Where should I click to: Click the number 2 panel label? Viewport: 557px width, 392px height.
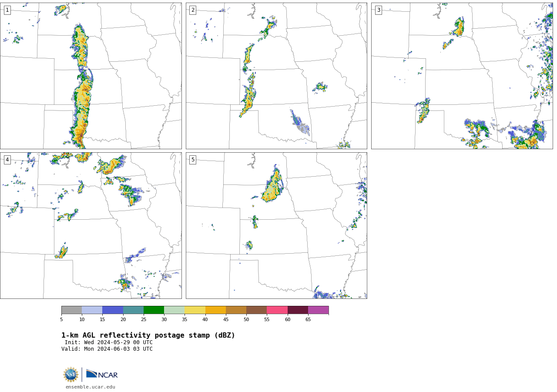[x=193, y=10]
